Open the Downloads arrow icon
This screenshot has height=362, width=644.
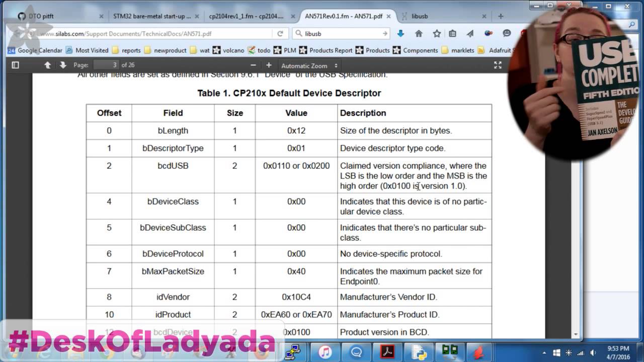[400, 34]
